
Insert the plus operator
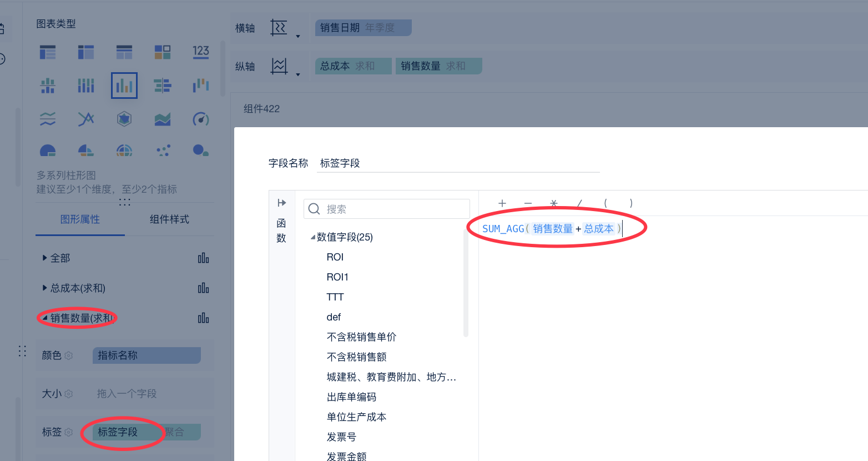(x=502, y=203)
